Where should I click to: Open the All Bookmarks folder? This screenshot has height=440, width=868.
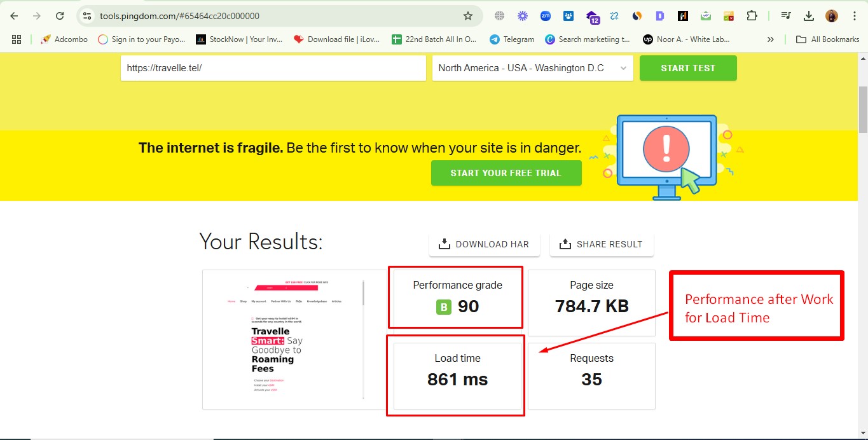click(x=828, y=39)
